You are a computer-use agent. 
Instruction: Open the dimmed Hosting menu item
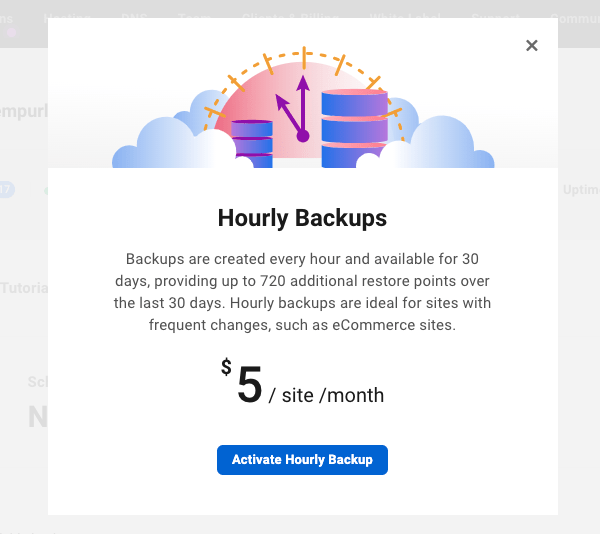point(67,17)
